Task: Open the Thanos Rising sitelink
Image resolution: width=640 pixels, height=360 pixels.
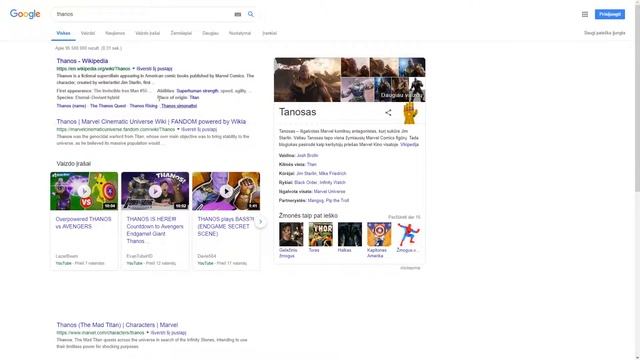Action: 143,106
